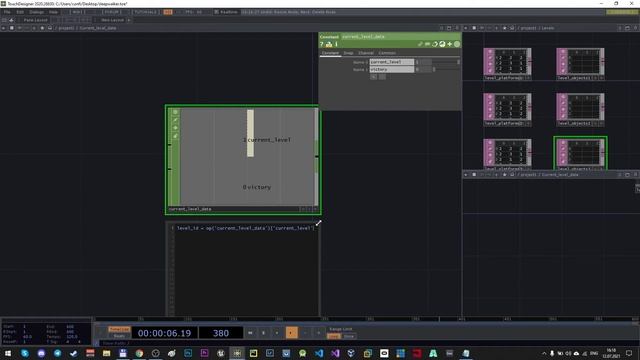Step back one frame with the minus button

click(x=305, y=333)
